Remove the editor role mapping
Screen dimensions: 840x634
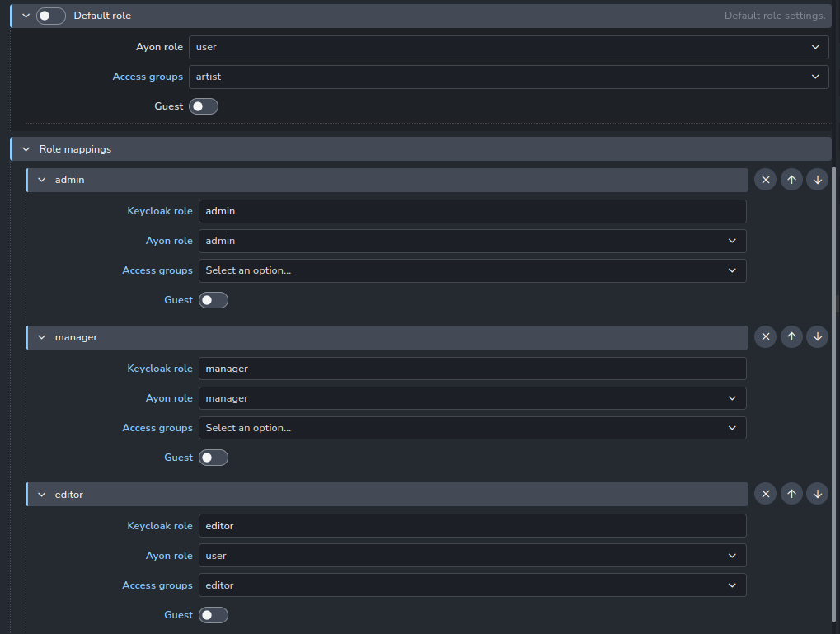pyautogui.click(x=765, y=493)
